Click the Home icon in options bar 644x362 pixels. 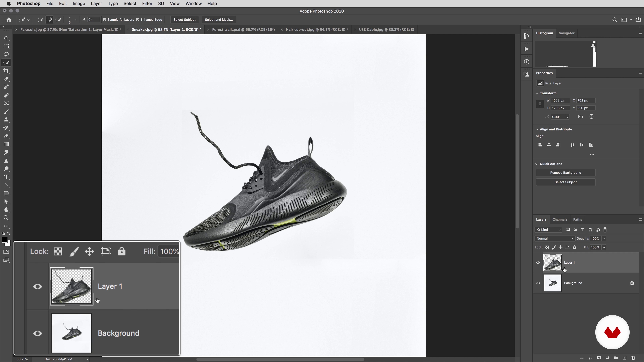click(9, 19)
